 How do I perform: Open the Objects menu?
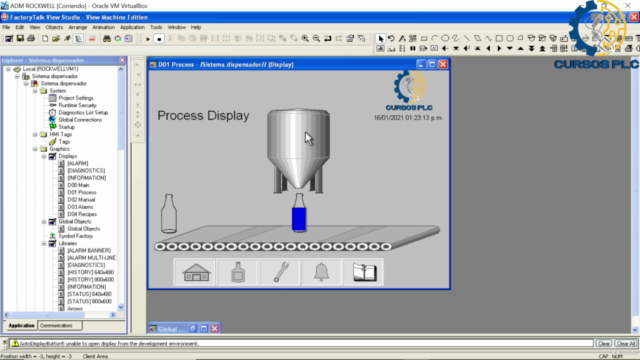[54, 27]
